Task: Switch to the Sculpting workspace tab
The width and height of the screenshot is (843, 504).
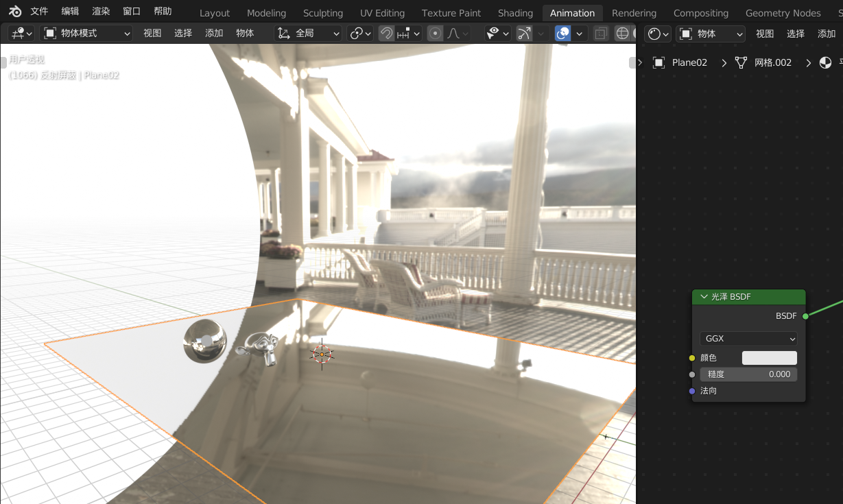Action: point(323,13)
